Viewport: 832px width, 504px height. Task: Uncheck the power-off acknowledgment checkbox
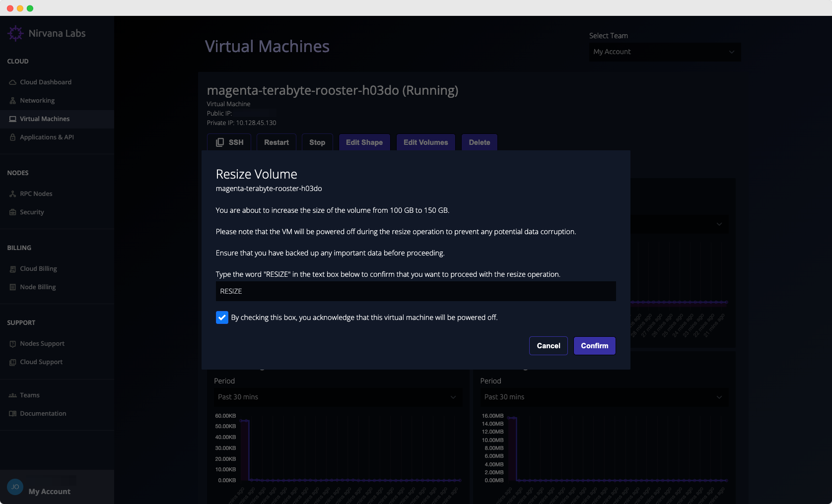[x=222, y=317]
